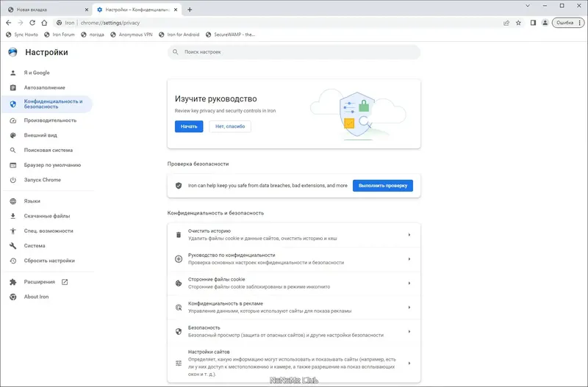
Task: Open the tab search chevron in title bar
Action: [x=528, y=6]
